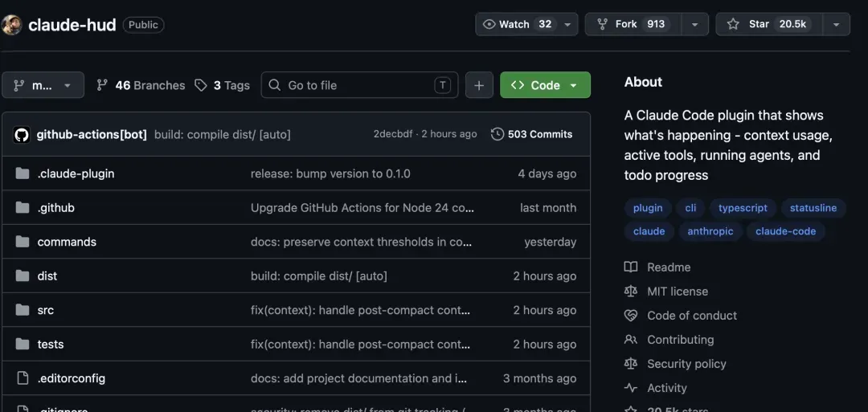The image size is (868, 412).
Task: Select the plugin topic tag
Action: click(x=648, y=208)
